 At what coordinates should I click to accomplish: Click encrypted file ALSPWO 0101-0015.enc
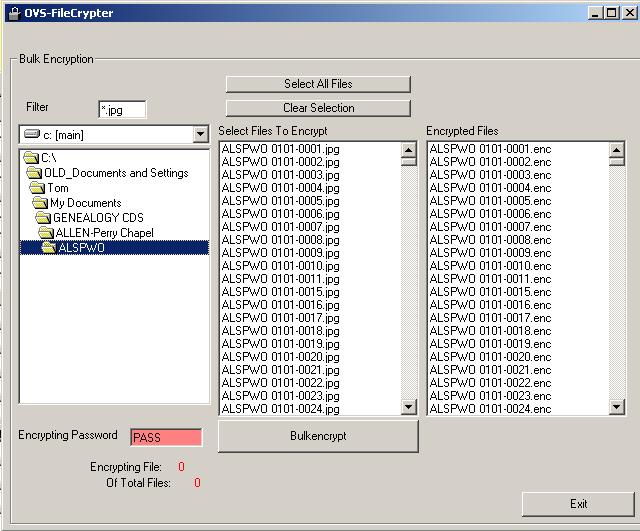pos(490,292)
